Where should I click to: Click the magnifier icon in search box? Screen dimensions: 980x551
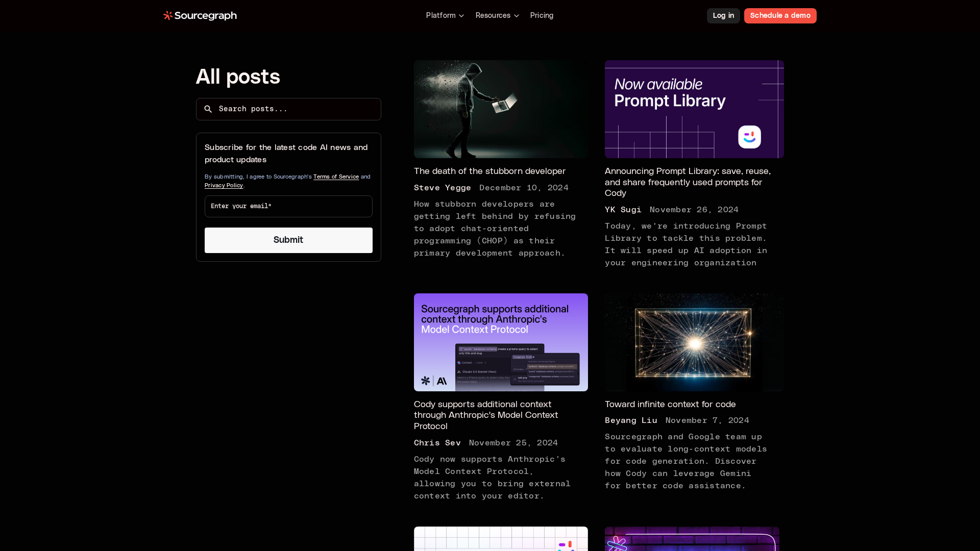(x=208, y=109)
